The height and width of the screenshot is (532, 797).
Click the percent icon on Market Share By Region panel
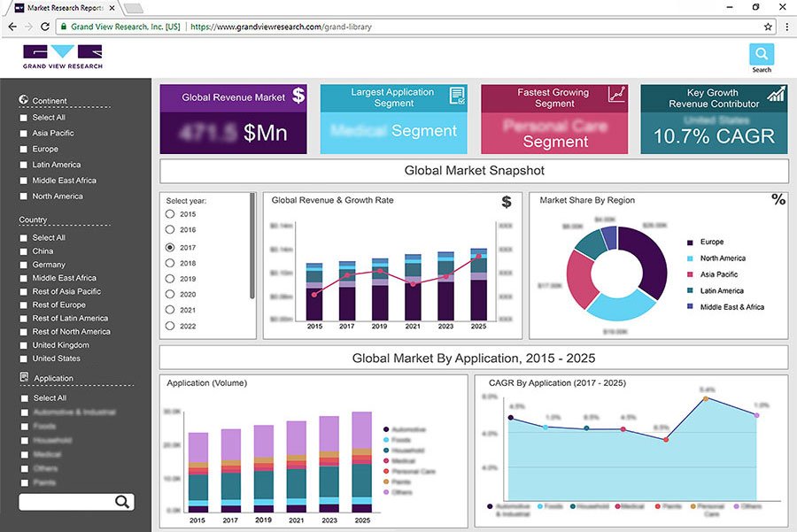(778, 200)
